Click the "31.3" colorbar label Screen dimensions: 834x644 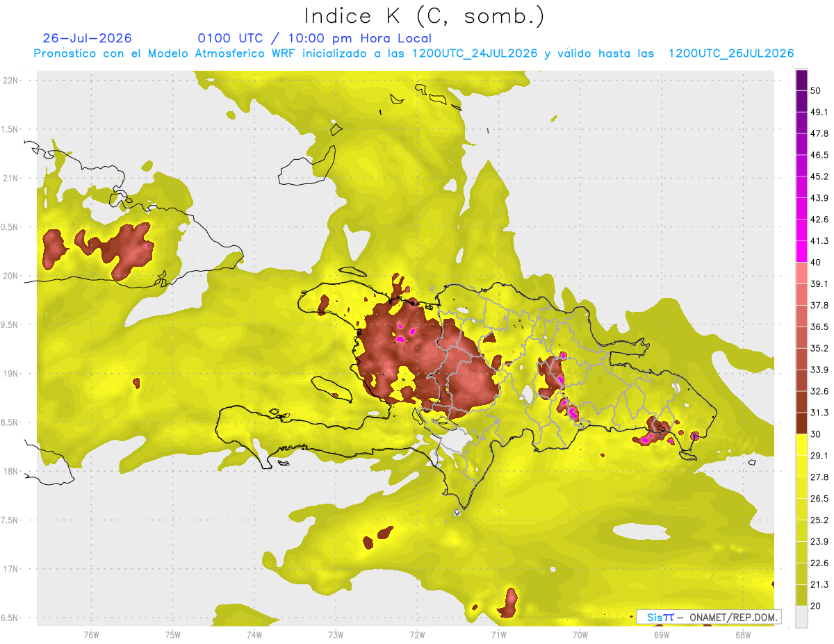(819, 413)
